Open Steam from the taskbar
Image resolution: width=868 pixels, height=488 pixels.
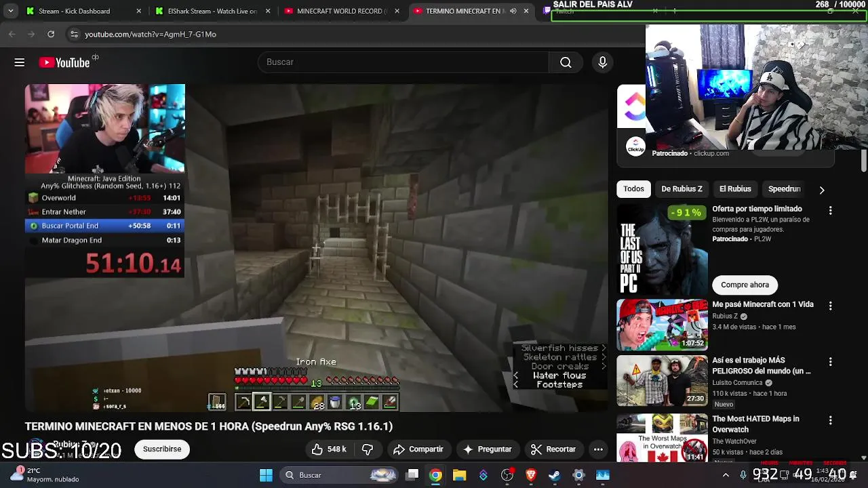click(x=555, y=475)
